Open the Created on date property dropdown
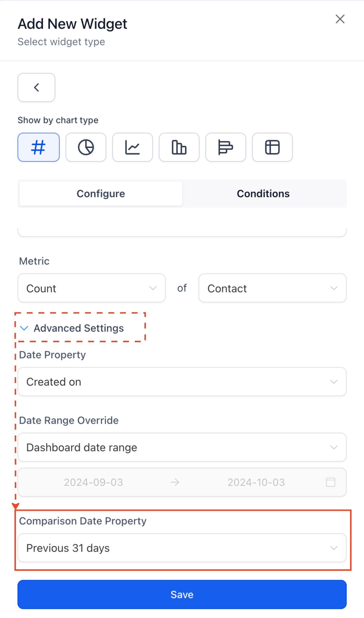364x618 pixels. 182,382
